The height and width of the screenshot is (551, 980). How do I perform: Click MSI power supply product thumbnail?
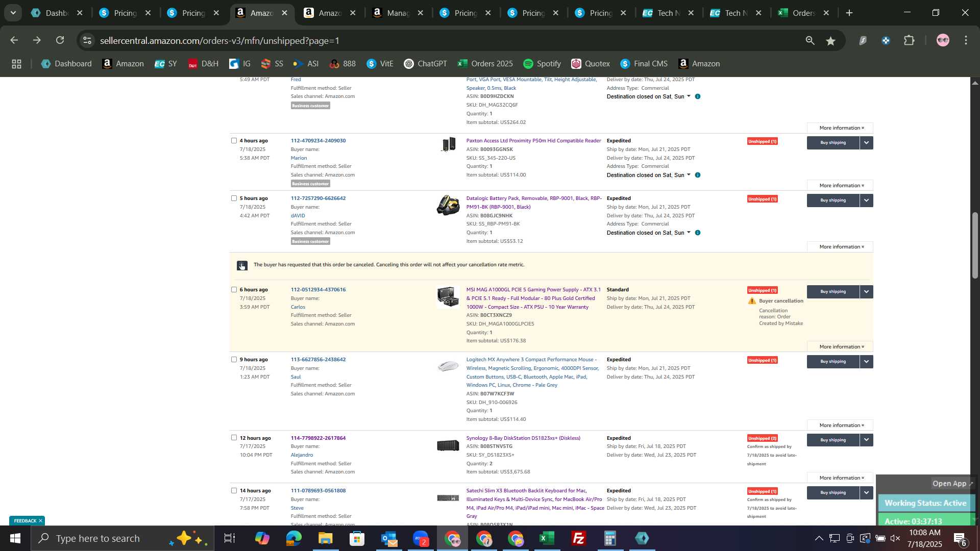448,297
